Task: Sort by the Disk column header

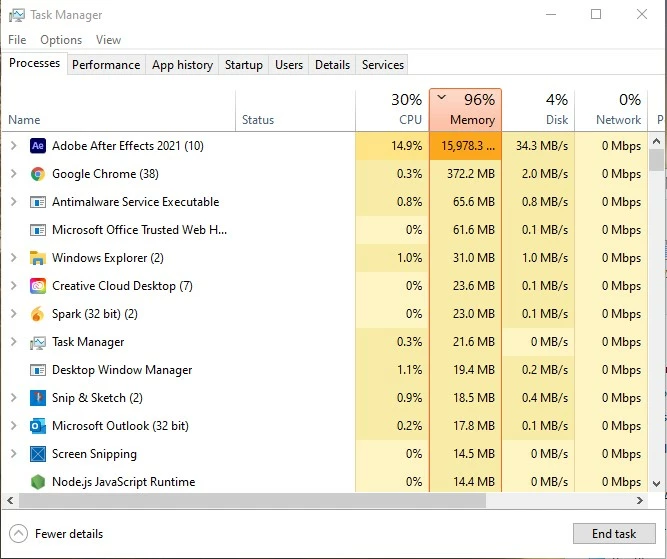Action: (538, 110)
